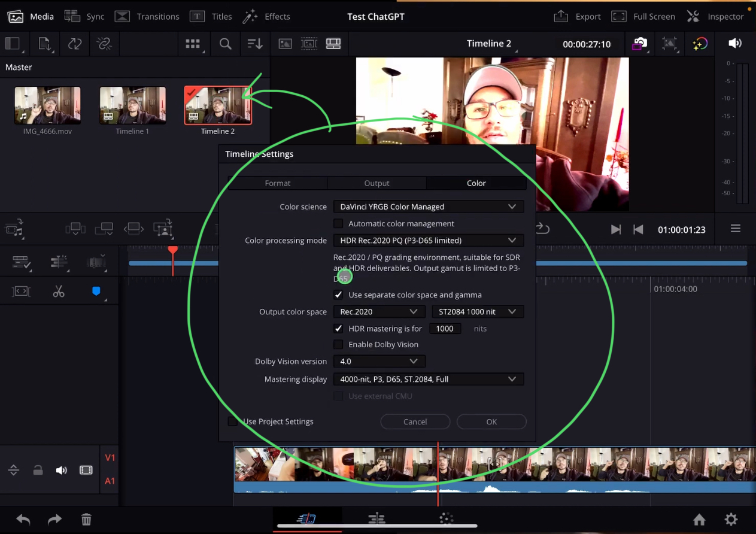Disable Use separate color space and gamma
756x534 pixels.
[338, 295]
